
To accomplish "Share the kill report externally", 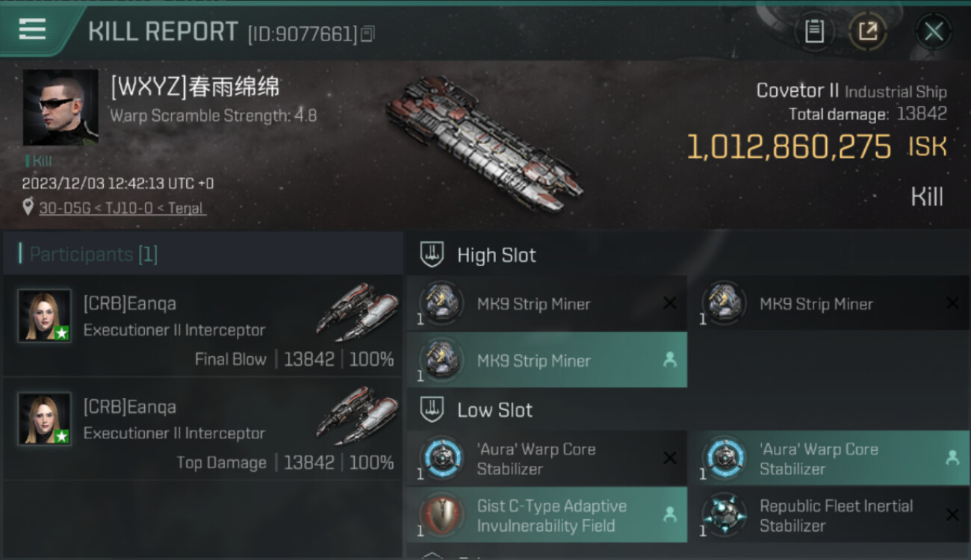I will (868, 31).
